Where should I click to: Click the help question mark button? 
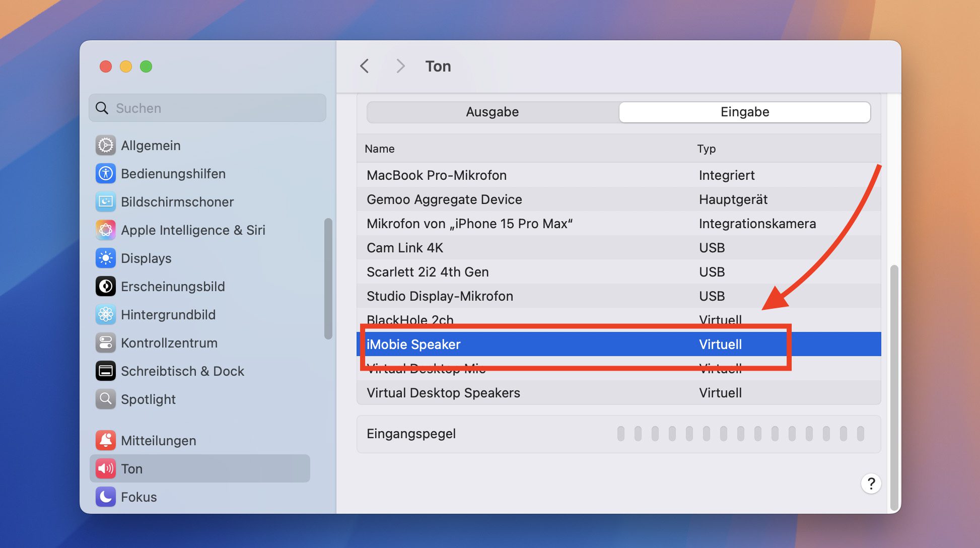(x=871, y=484)
